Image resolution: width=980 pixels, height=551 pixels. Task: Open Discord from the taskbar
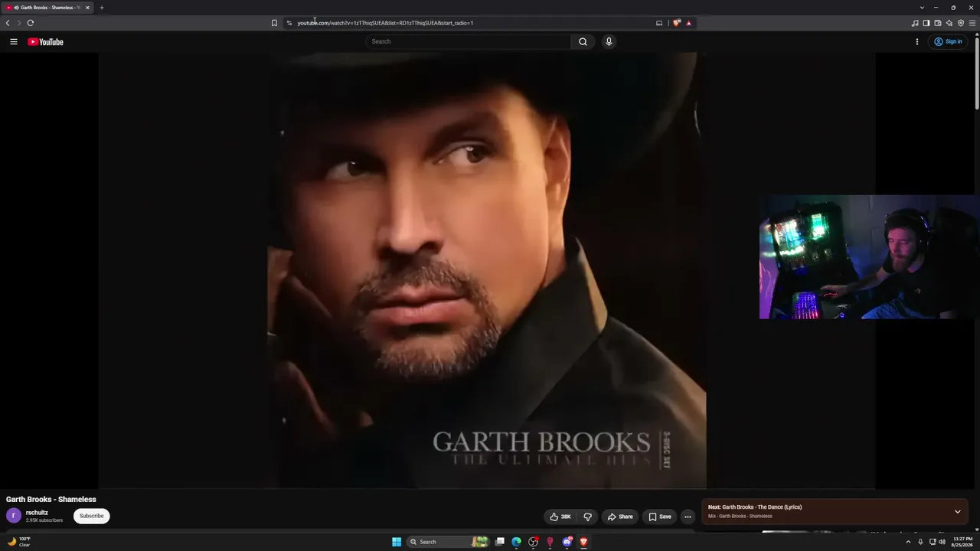567,542
